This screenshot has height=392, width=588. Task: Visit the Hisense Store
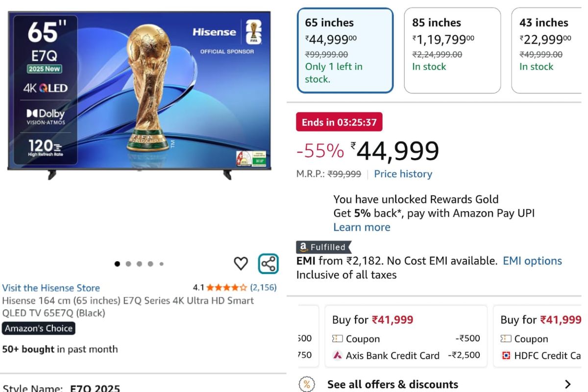(51, 288)
